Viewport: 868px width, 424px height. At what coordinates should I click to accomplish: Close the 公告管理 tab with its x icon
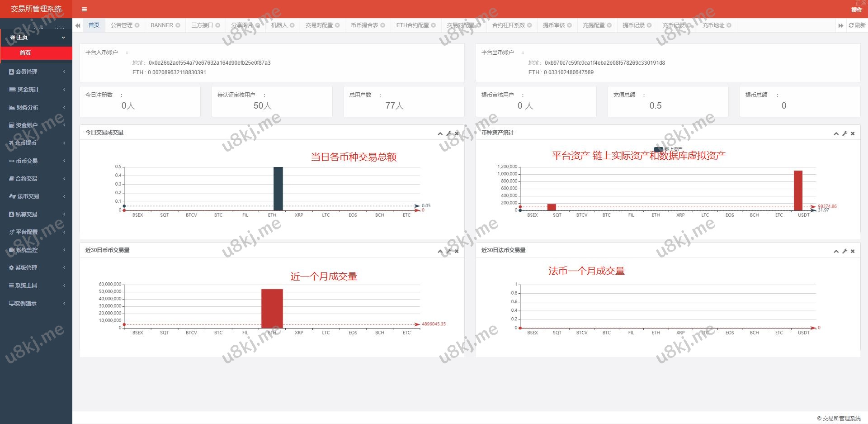[137, 25]
